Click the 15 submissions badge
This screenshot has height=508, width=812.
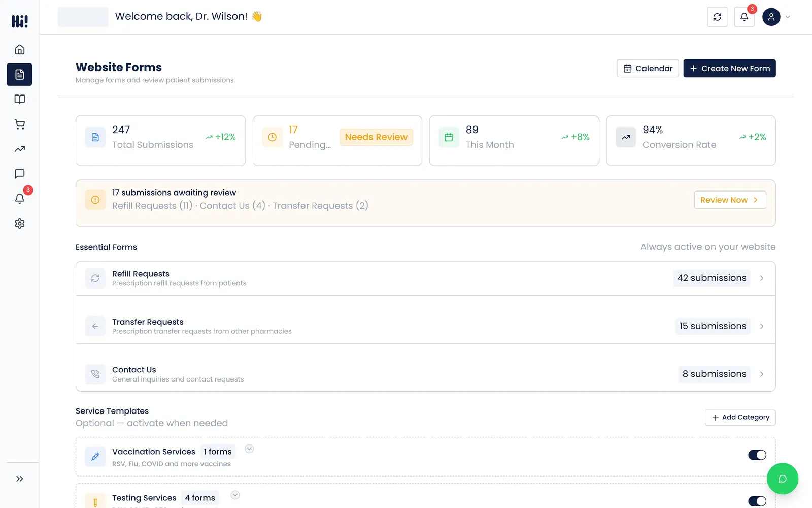point(713,326)
